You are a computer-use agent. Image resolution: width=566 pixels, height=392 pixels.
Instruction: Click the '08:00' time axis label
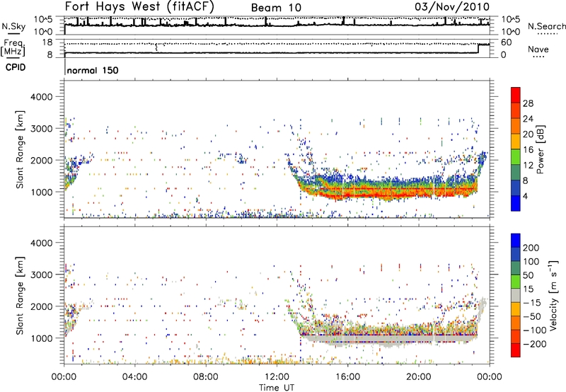point(206,377)
